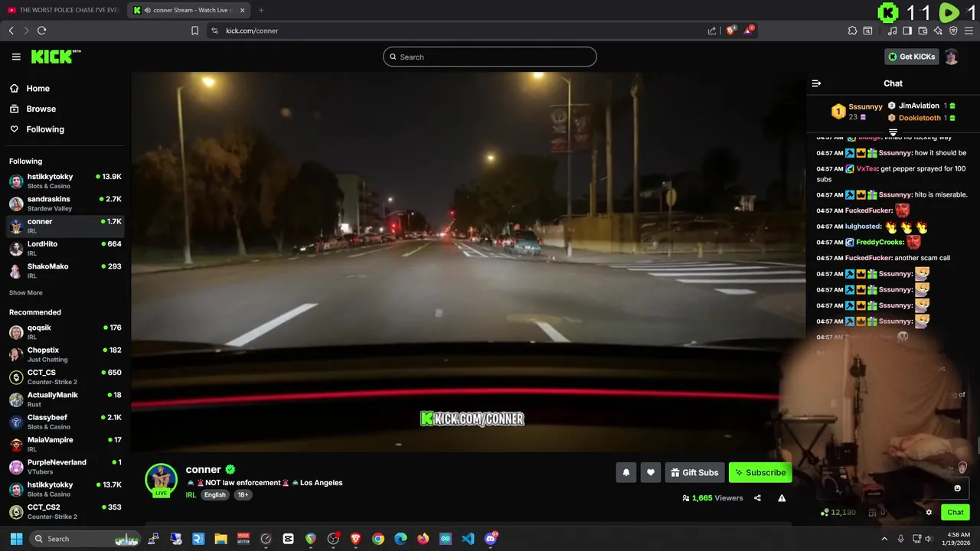Bookmark this page with the bookmark icon
The image size is (980, 551).
tap(194, 31)
